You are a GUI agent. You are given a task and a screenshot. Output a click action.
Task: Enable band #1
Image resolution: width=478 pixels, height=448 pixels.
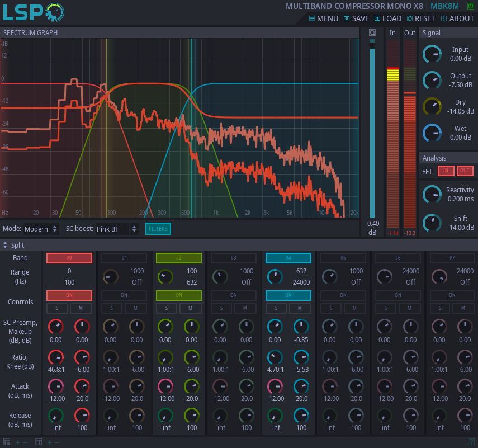tap(124, 258)
